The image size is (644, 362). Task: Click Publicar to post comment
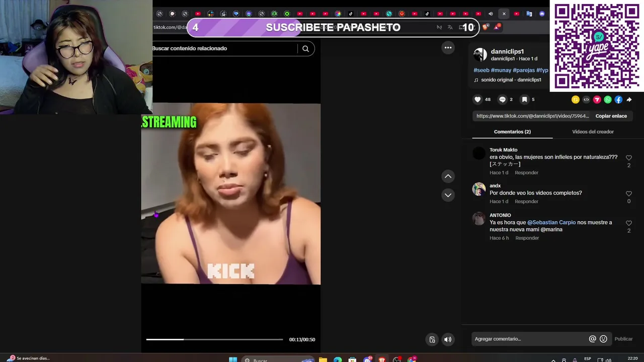coord(623,339)
